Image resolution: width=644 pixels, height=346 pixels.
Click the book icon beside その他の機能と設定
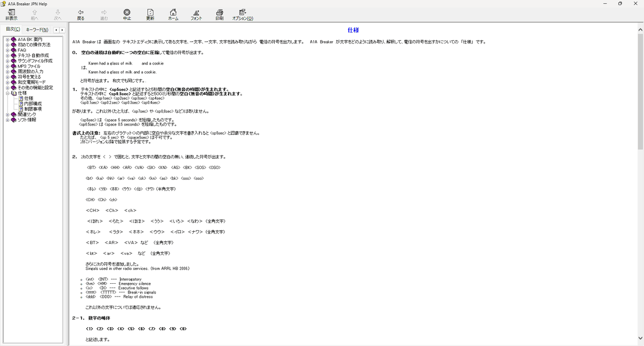pyautogui.click(x=13, y=87)
